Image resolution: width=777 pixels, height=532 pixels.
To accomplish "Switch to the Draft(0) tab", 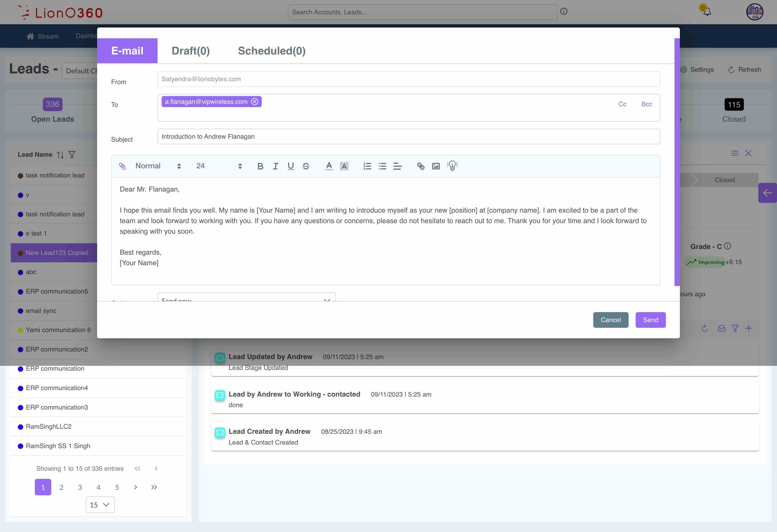I will (190, 50).
